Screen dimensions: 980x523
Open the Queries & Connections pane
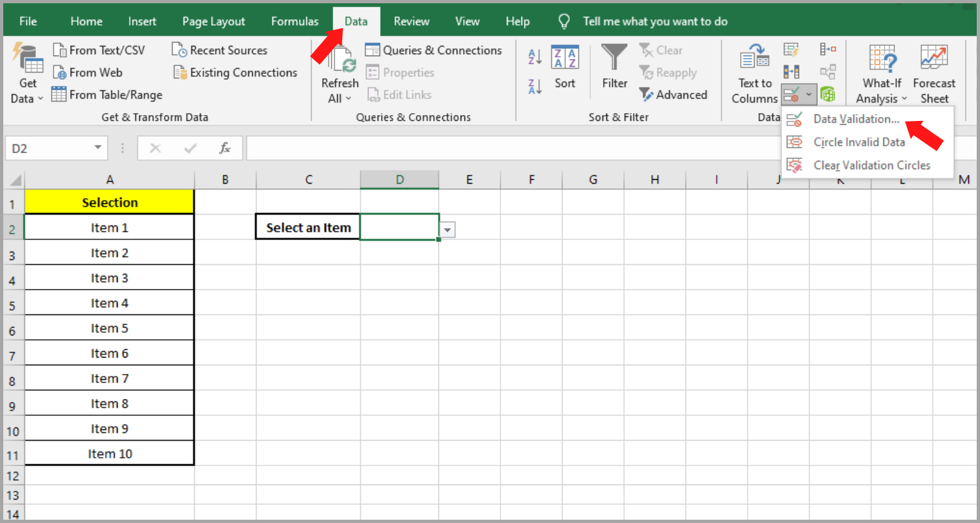(434, 50)
